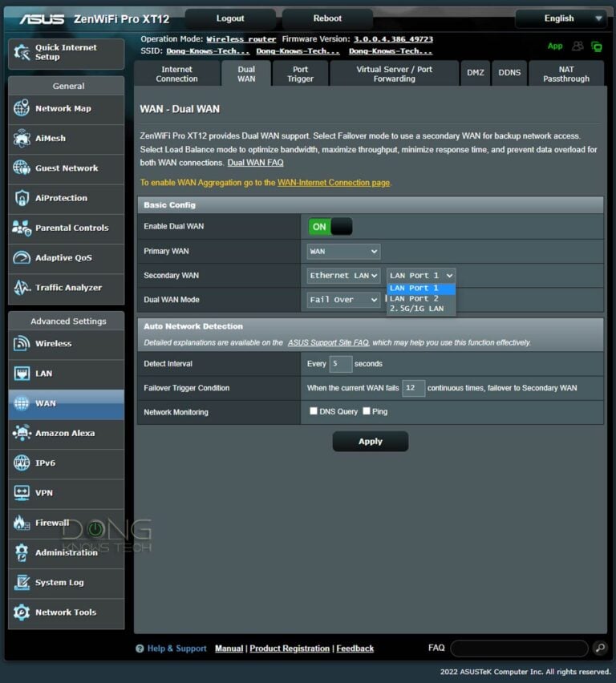Click the Apply button
This screenshot has width=616, height=683.
tap(370, 442)
